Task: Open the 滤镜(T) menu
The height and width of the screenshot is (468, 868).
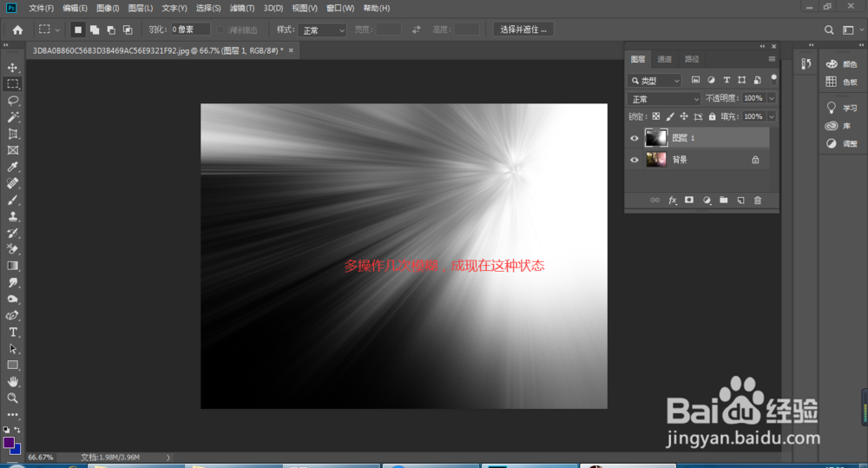Action: pyautogui.click(x=242, y=9)
